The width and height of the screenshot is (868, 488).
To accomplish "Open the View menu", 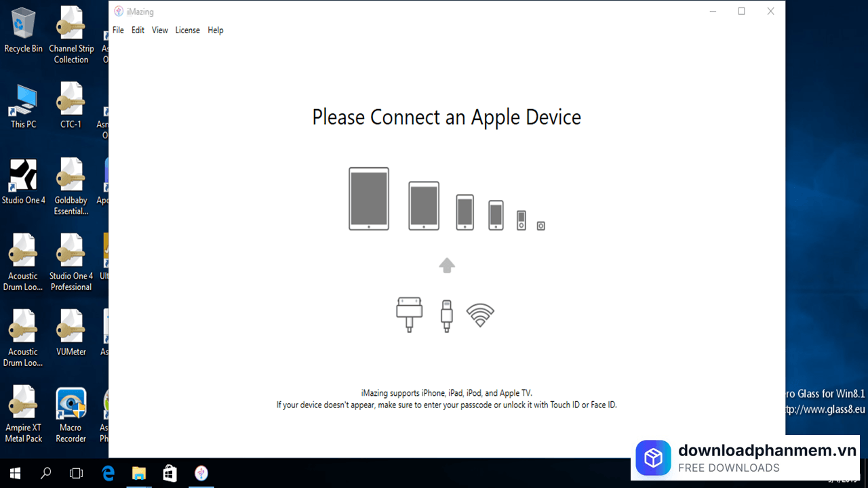I will pos(160,30).
